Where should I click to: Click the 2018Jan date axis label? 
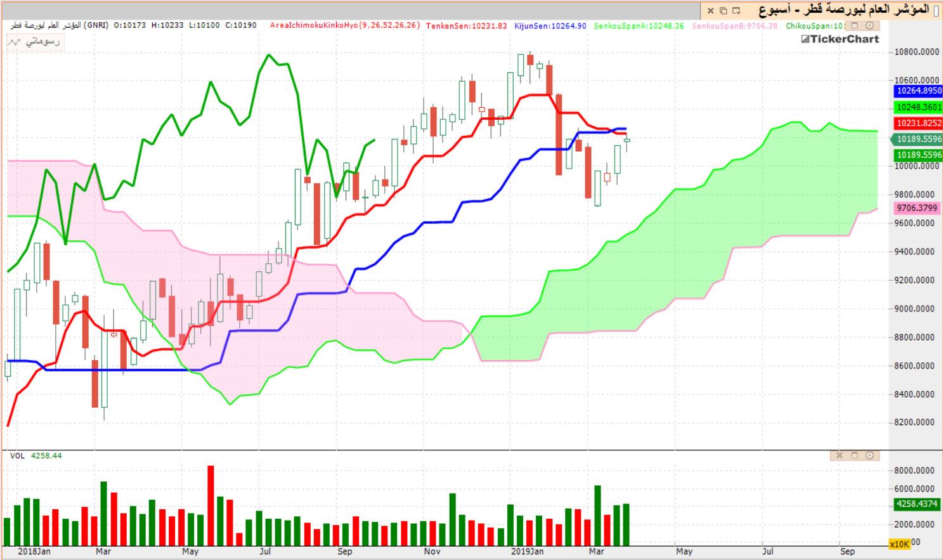click(34, 551)
